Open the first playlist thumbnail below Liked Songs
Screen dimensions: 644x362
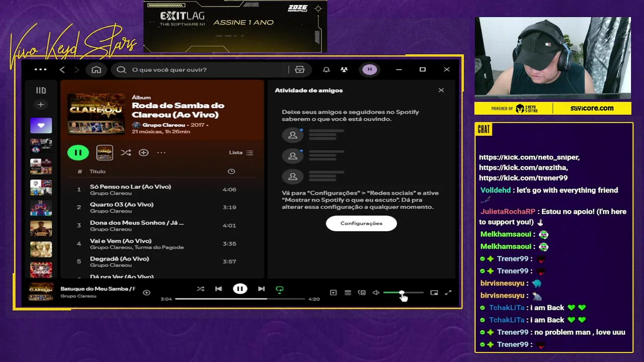coord(41,146)
